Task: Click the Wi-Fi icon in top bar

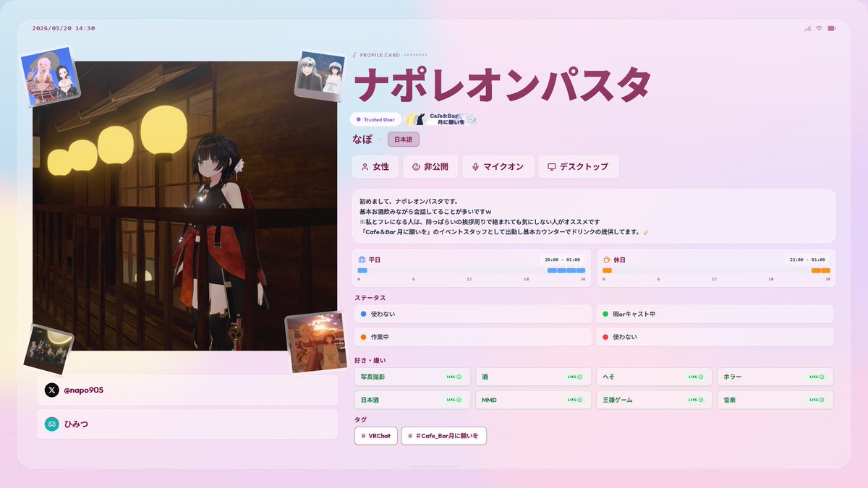Action: coord(819,28)
